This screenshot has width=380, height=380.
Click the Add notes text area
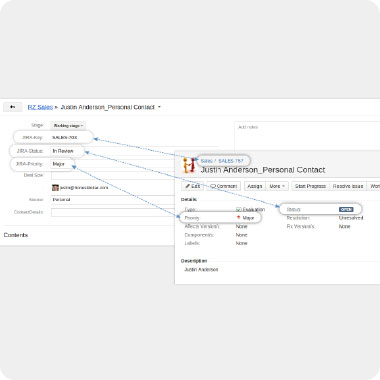[307, 136]
